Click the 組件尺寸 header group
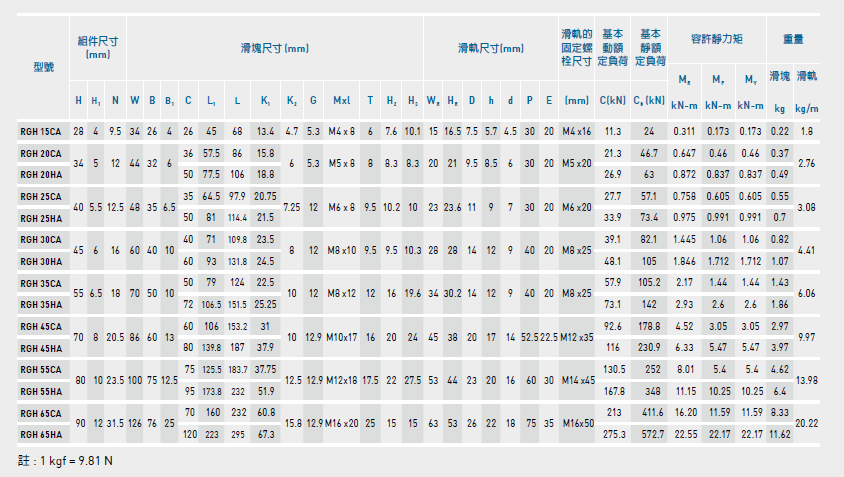This screenshot has height=477, width=844. (x=98, y=47)
